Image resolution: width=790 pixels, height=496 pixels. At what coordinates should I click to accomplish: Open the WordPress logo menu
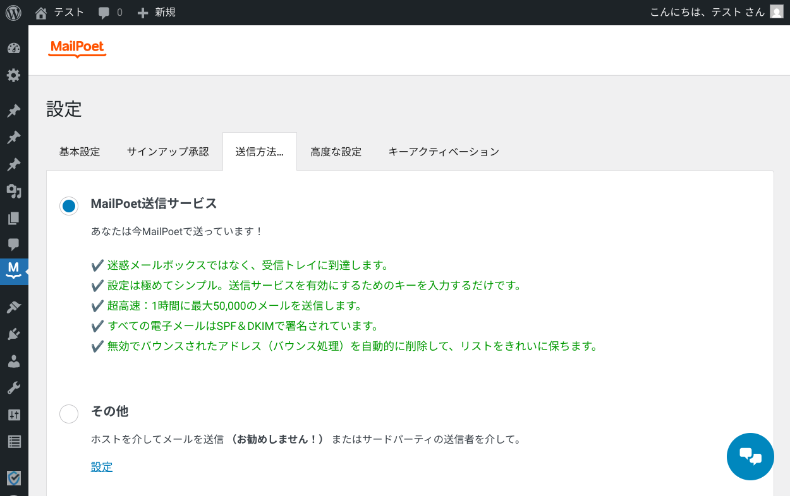coord(14,12)
